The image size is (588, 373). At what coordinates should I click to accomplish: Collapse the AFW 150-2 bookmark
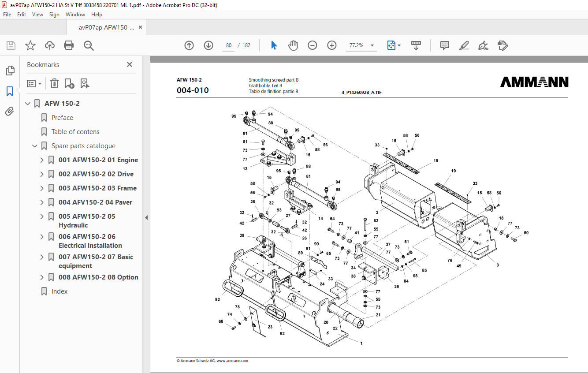(28, 104)
